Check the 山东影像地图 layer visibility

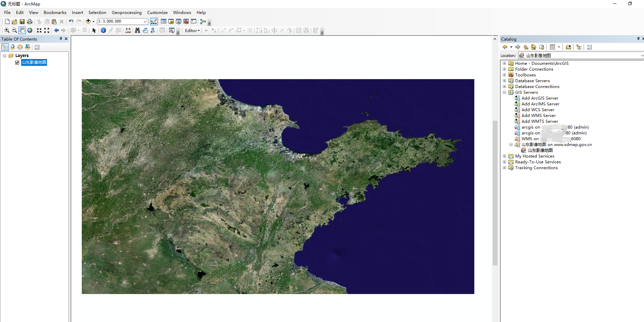coord(17,62)
